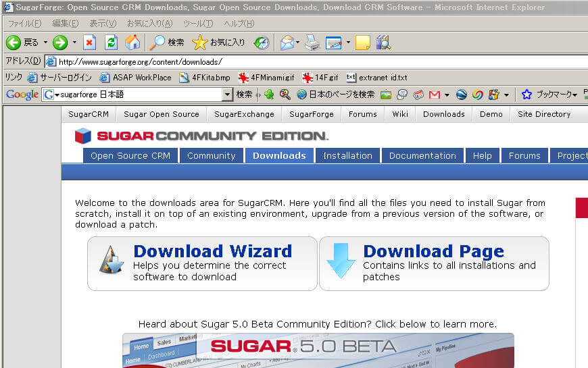Click the Gmail icon in Google toolbar
The height and width of the screenshot is (368, 588).
(435, 95)
